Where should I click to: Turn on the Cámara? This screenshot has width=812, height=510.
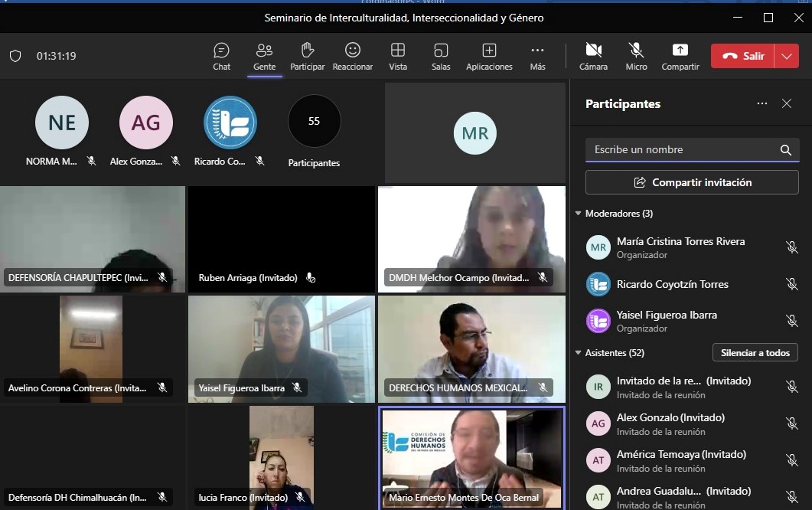point(593,57)
